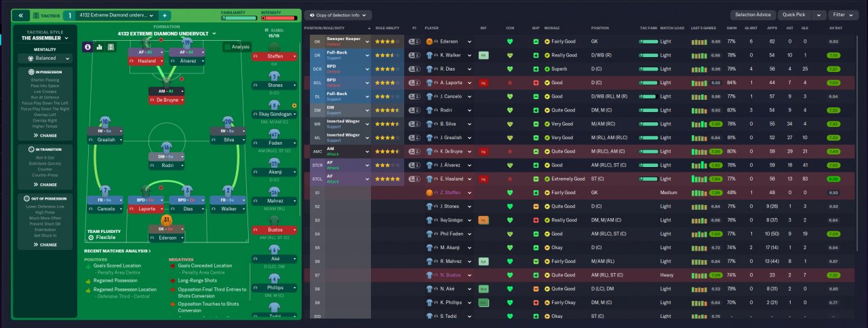Screen dimensions: 868x328
Task: Toggle the kit view icon above the pitch
Action: point(111,47)
